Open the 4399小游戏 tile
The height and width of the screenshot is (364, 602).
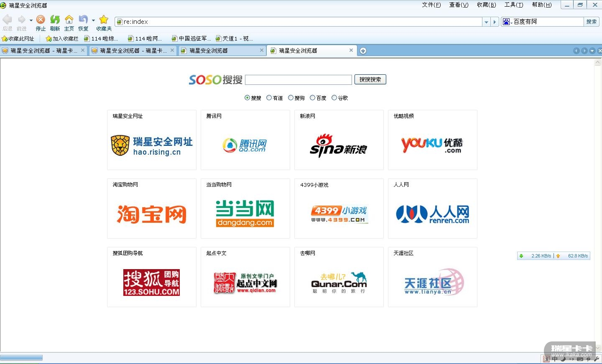coord(339,209)
